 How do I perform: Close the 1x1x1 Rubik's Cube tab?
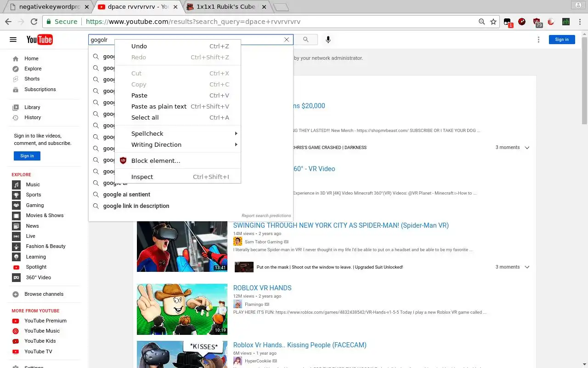pos(264,7)
